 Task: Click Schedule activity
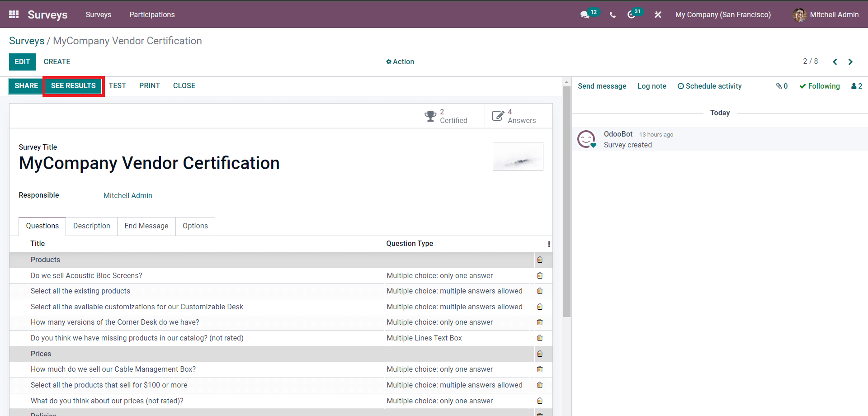tap(709, 86)
